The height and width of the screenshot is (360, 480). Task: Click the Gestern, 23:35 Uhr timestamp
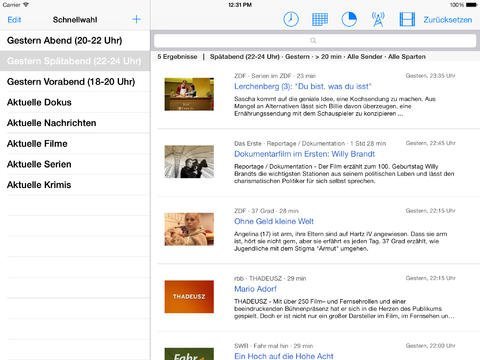(x=430, y=76)
